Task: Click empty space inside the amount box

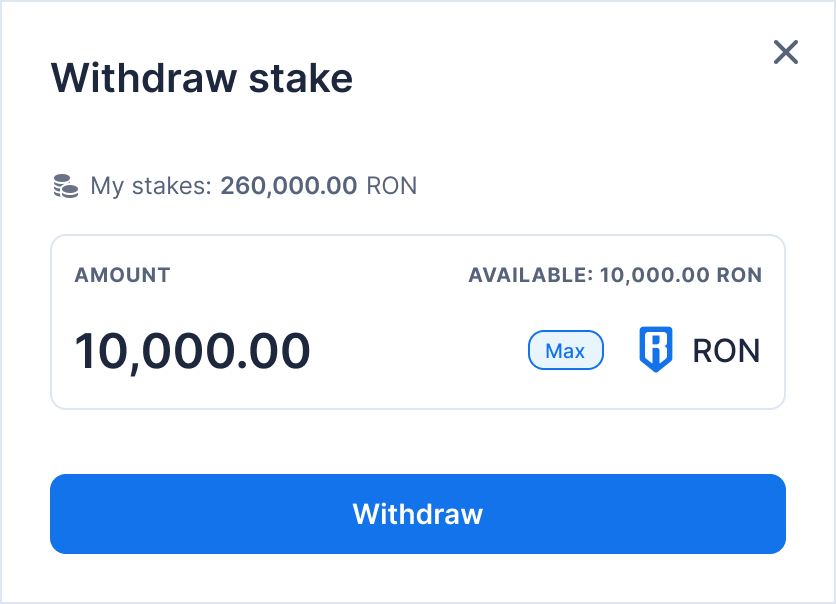Action: pos(420,351)
